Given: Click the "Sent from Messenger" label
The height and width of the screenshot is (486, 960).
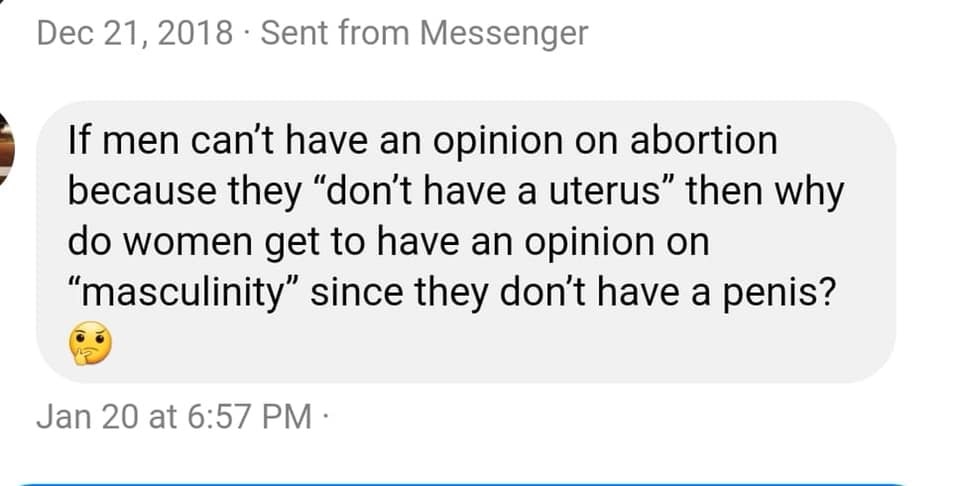Looking at the screenshot, I should (x=424, y=33).
